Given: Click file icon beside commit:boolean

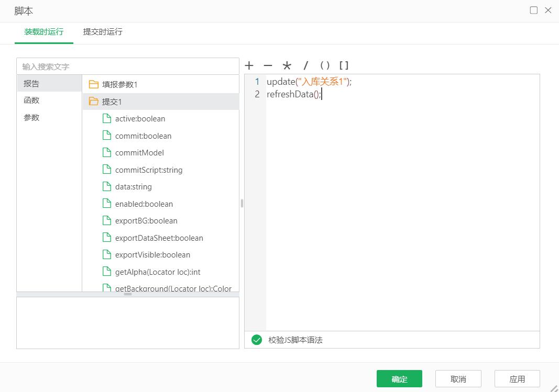Looking at the screenshot, I should (106, 136).
